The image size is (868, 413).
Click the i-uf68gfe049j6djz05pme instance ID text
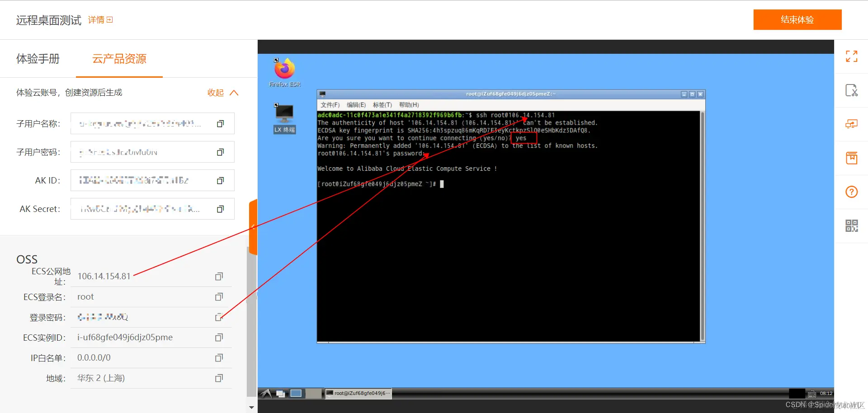125,338
